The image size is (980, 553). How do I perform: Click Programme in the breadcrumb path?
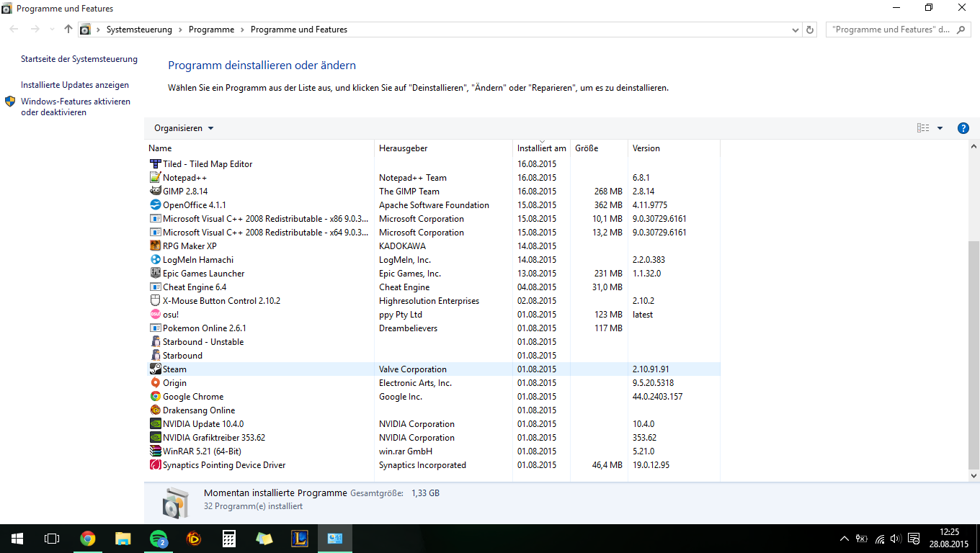[x=211, y=30]
